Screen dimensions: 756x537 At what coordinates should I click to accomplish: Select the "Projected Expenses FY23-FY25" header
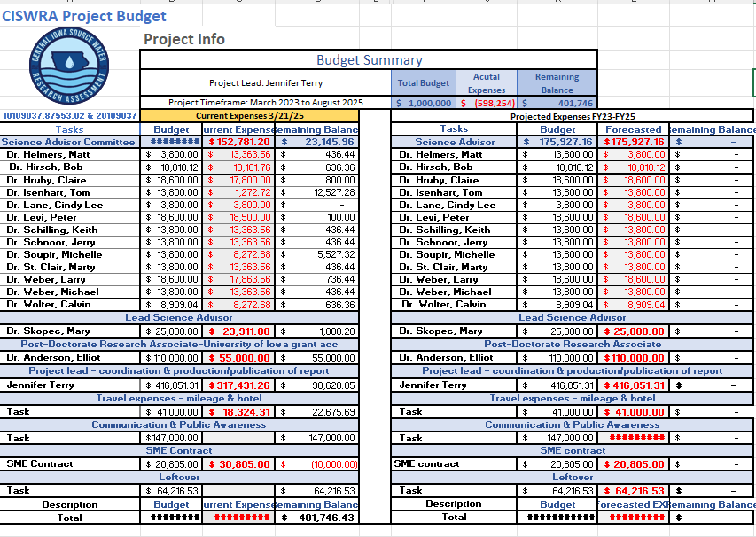573,116
